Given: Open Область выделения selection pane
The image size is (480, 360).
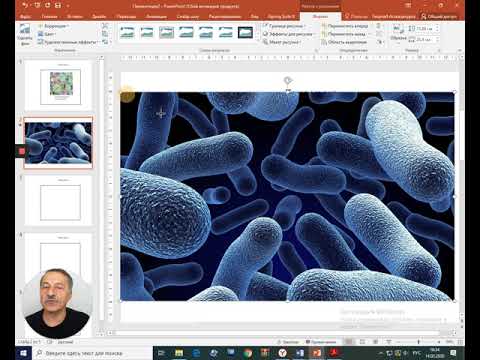Looking at the screenshot, I should pyautogui.click(x=344, y=42).
